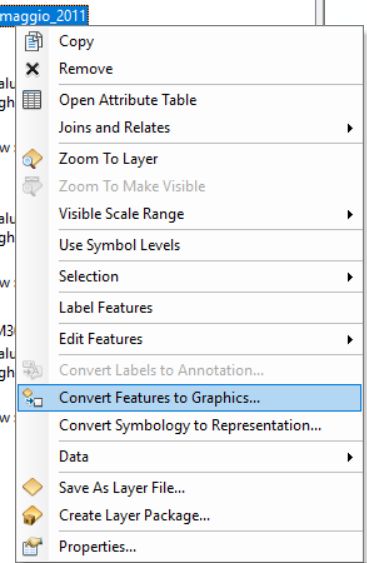The image size is (367, 563).
Task: Open the Selection entry
Action: (190, 277)
